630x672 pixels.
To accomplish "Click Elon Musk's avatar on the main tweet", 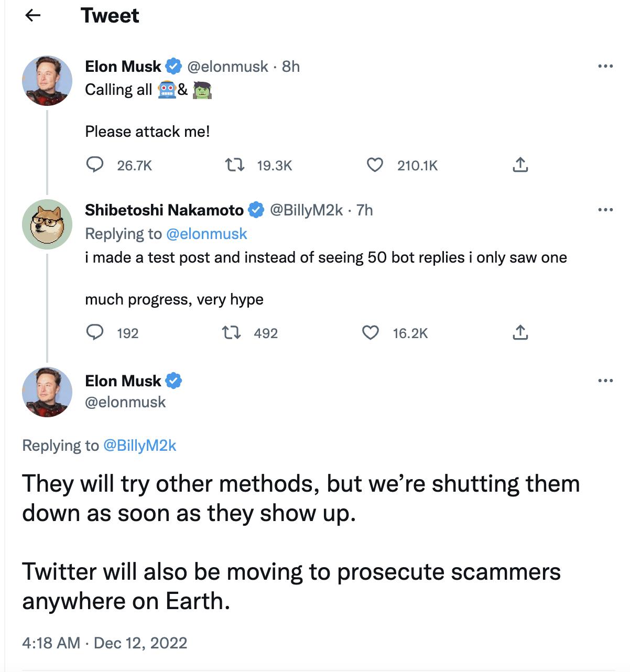I will pyautogui.click(x=47, y=392).
